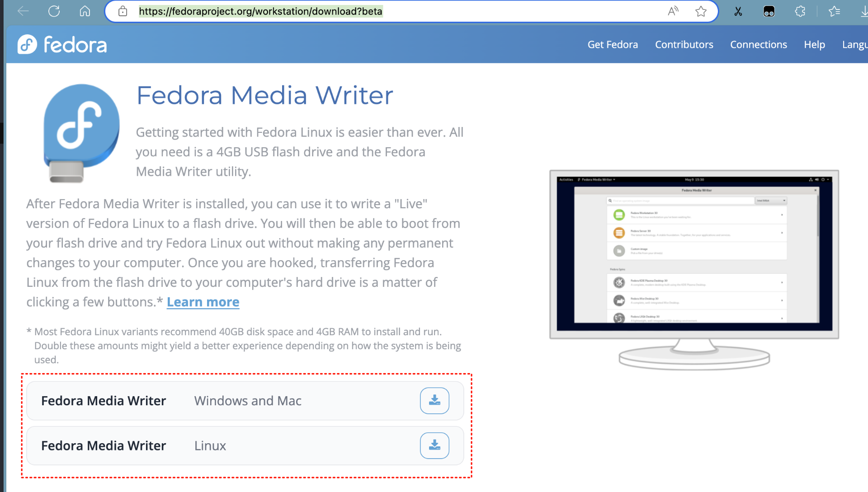Open the scissors extension icon
Viewport: 868px width, 492px height.
point(738,11)
